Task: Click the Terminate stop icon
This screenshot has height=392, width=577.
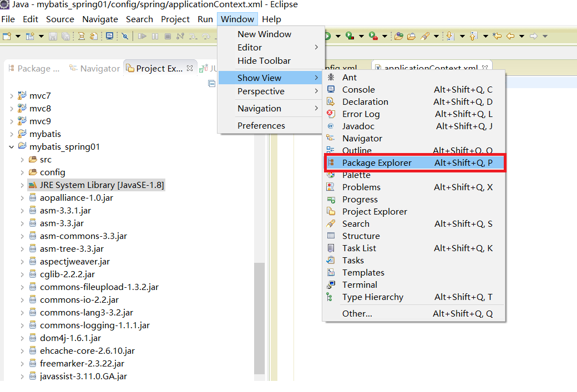Action: tap(168, 36)
